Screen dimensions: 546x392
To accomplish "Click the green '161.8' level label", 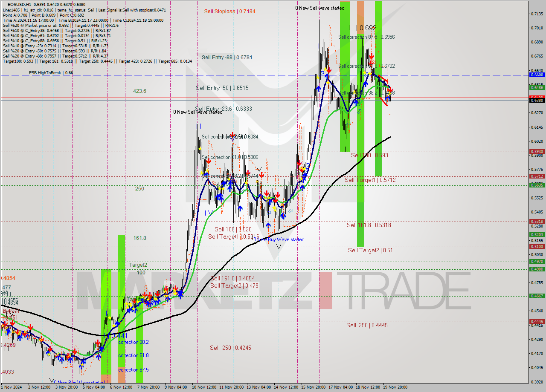I will click(139, 238).
